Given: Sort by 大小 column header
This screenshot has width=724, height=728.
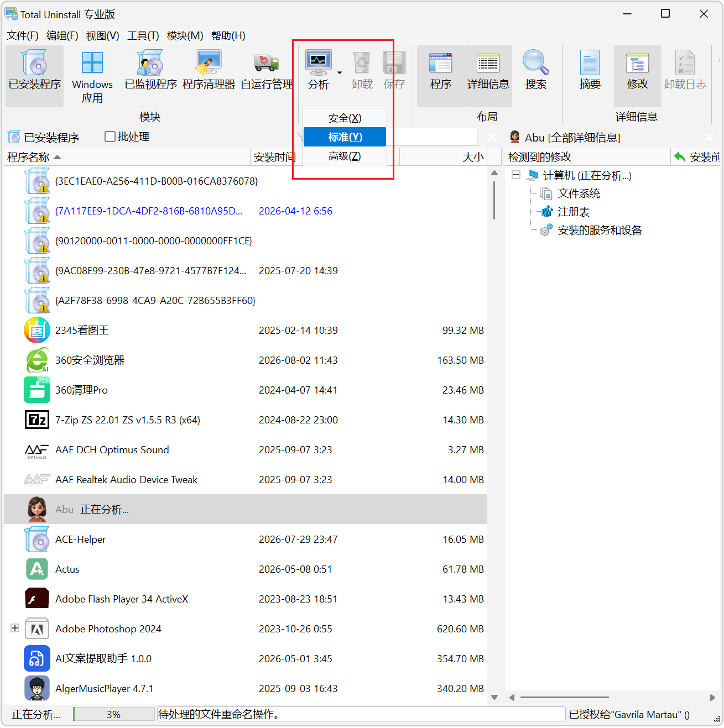Looking at the screenshot, I should pos(443,157).
